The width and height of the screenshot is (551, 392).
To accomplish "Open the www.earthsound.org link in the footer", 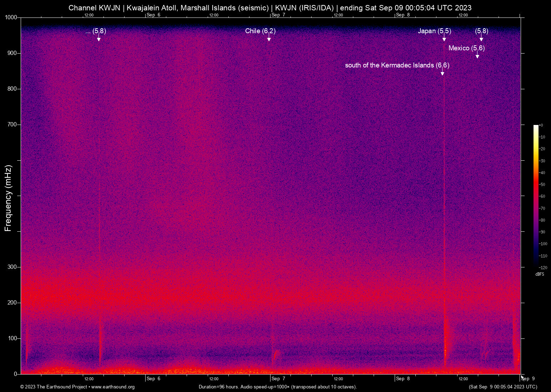I will (113, 387).
